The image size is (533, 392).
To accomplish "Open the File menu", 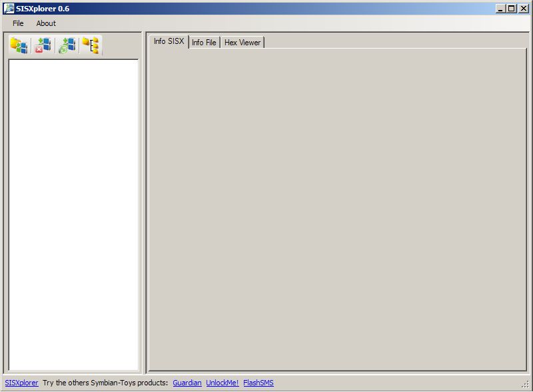I will [18, 23].
